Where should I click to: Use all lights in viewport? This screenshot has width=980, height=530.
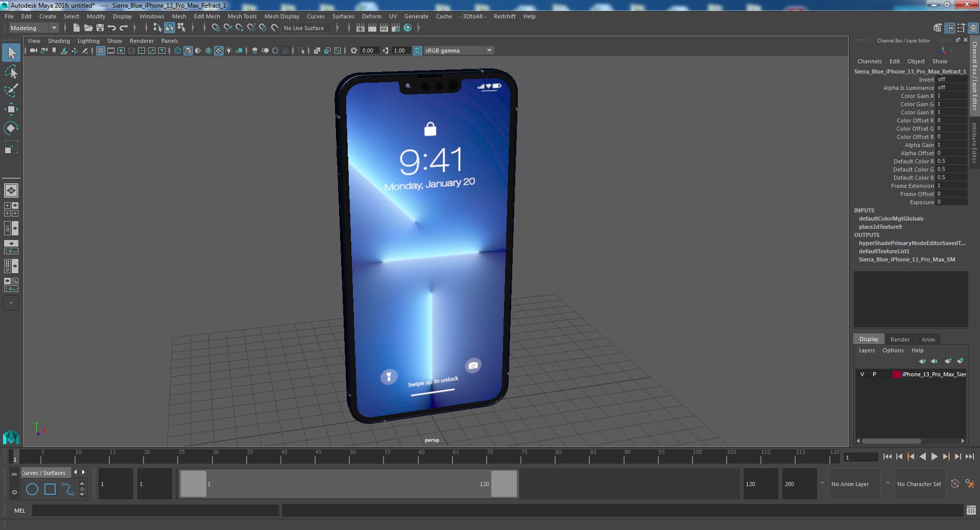tap(229, 51)
